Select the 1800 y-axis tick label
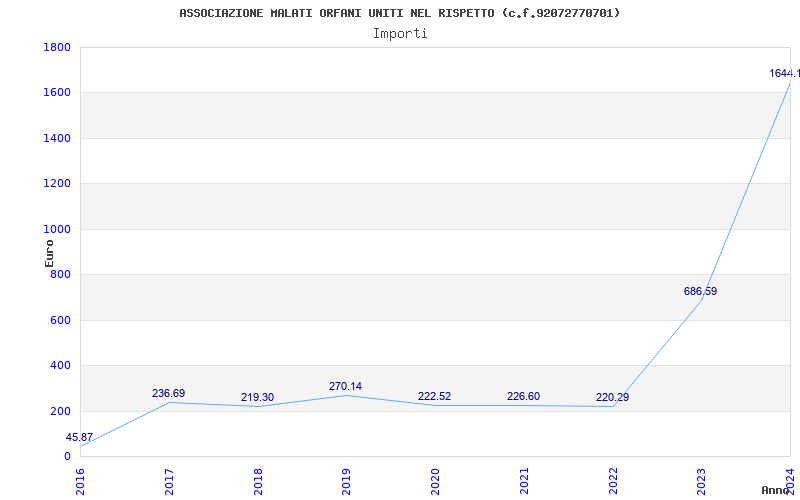Screen dimensions: 800x500 pyautogui.click(x=57, y=48)
